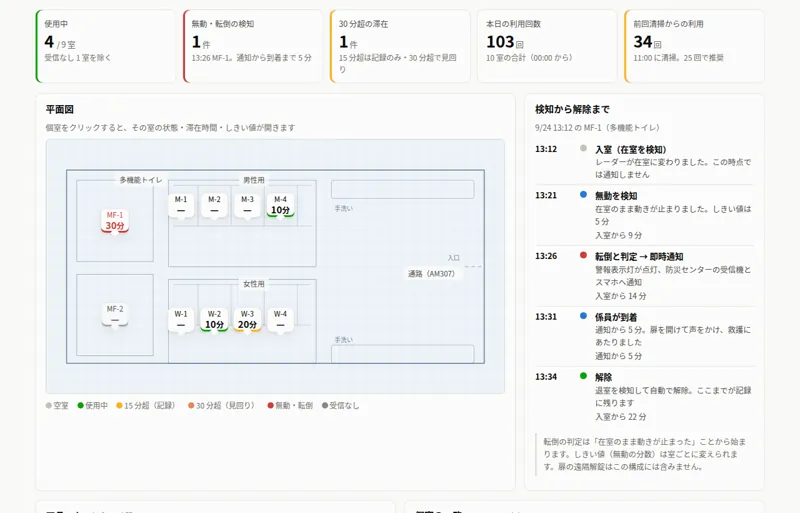Open the W-3 stall marker showing 20分
Viewport: 800px width, 513px height.
click(247, 320)
